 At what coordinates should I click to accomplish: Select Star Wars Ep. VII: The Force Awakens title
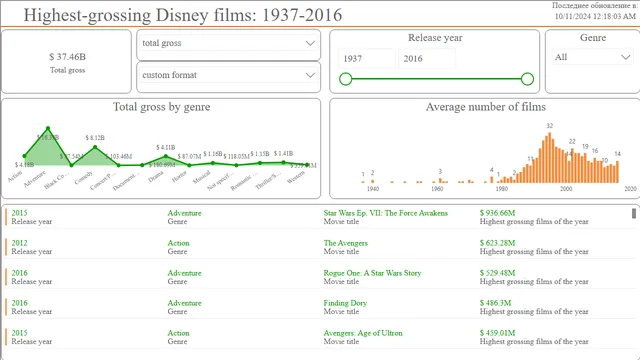click(385, 213)
